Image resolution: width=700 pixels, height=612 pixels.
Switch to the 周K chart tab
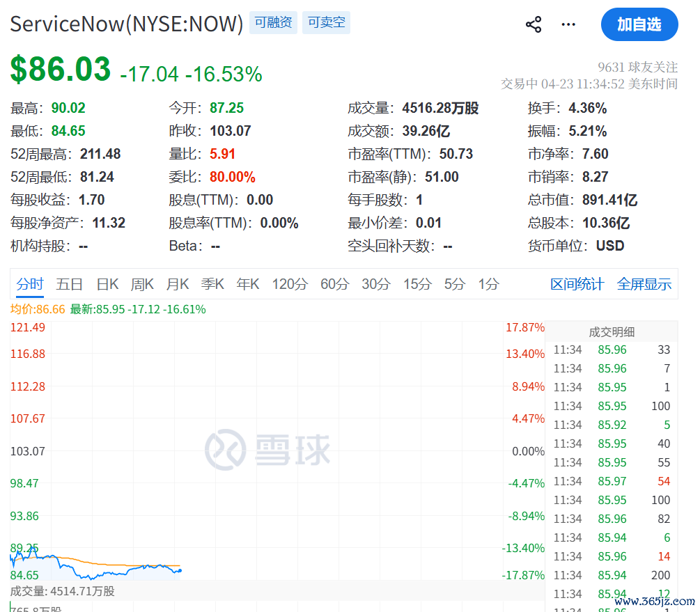click(x=142, y=284)
